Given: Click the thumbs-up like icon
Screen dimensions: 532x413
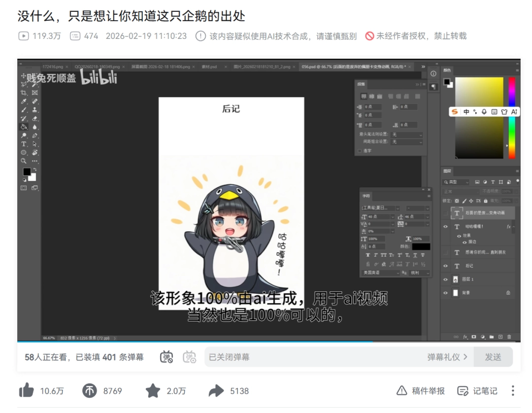Looking at the screenshot, I should pos(27,391).
